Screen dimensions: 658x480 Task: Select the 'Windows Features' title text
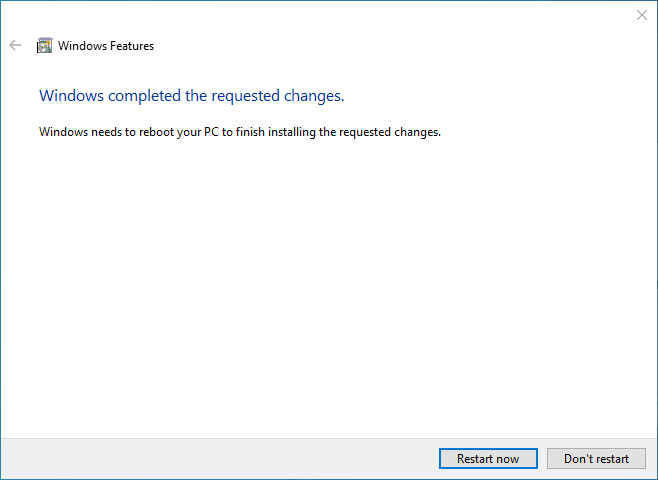click(106, 46)
